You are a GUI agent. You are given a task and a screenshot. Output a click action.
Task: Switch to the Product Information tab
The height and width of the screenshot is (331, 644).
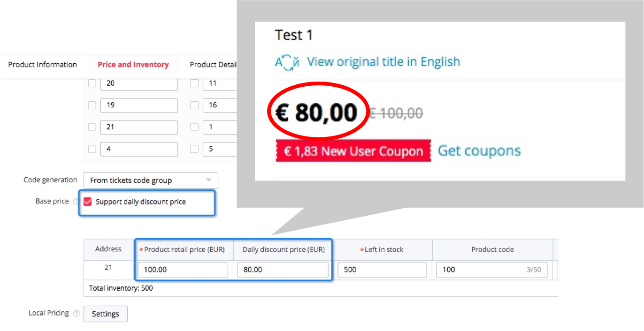(x=42, y=65)
